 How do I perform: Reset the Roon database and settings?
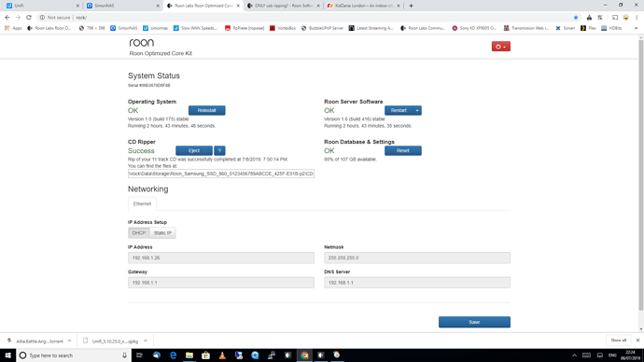click(x=403, y=150)
